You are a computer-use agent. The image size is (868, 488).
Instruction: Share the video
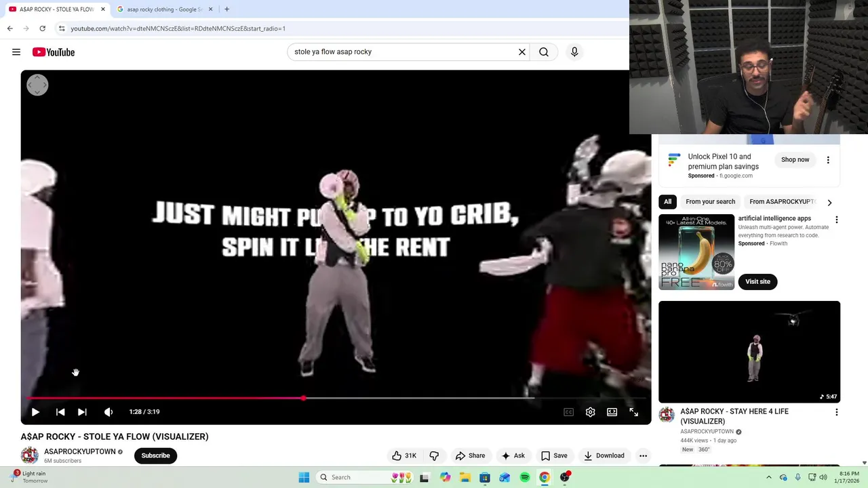470,455
